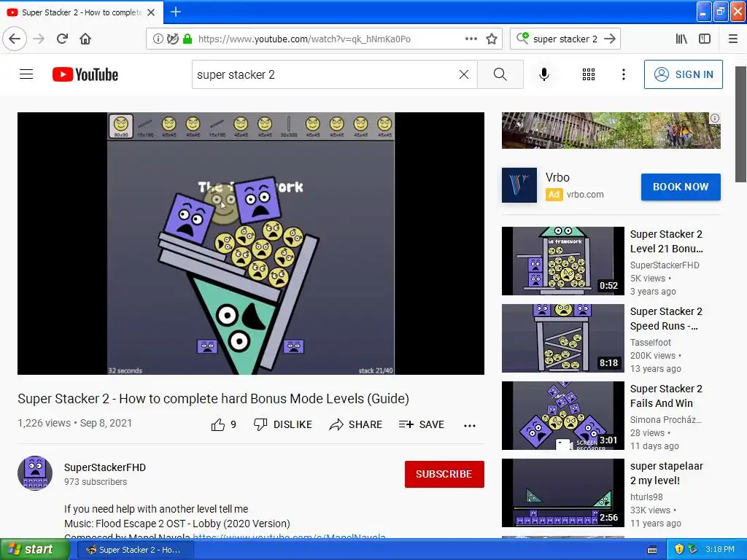Click the Tasselfoot channel name
The width and height of the screenshot is (747, 560).
[650, 343]
